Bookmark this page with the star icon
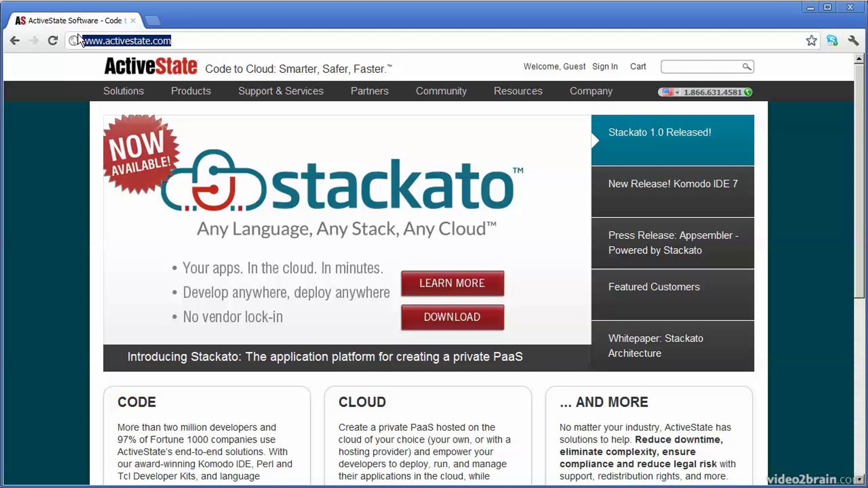The width and height of the screenshot is (868, 488). 811,41
